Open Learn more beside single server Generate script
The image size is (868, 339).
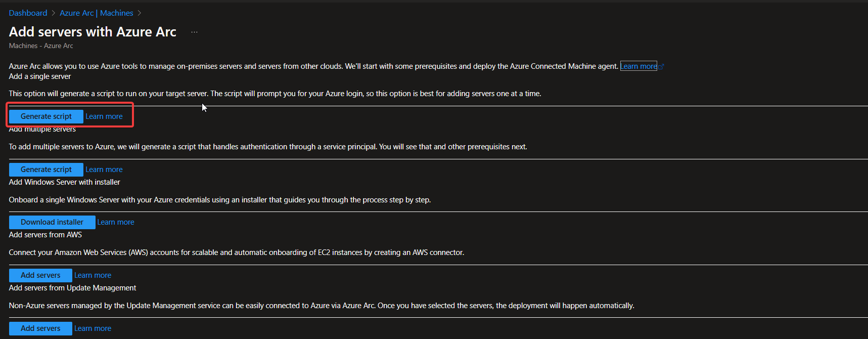click(104, 116)
